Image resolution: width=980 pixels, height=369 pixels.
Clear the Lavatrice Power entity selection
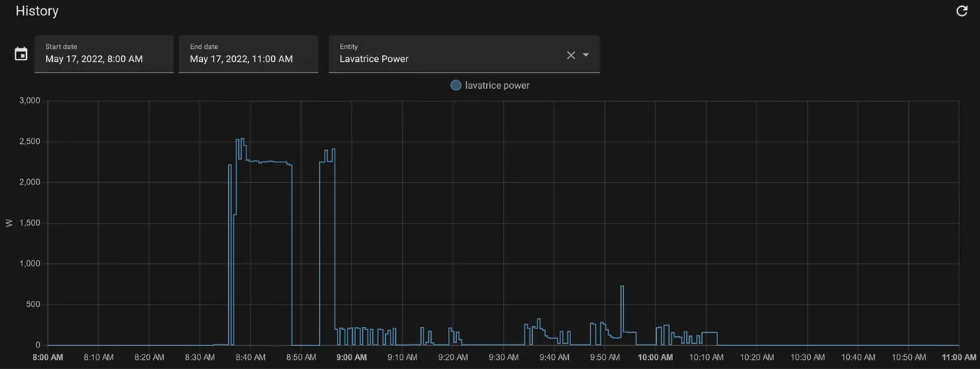point(570,55)
